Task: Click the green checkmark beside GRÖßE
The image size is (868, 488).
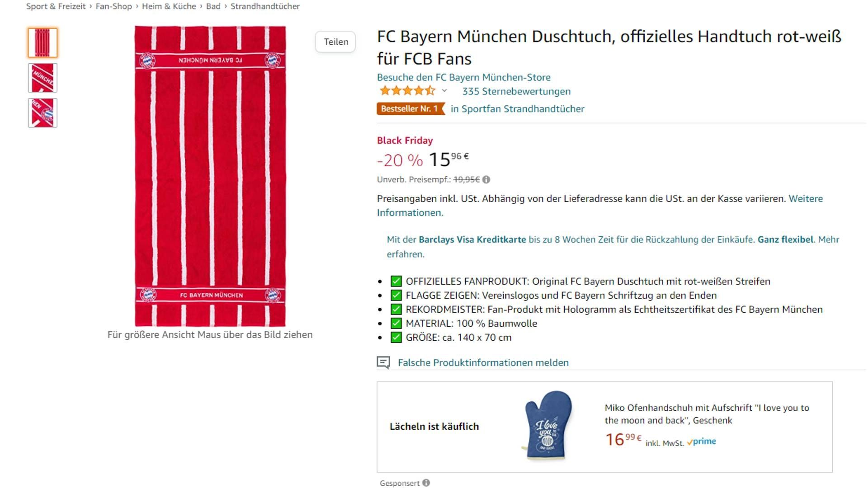Action: pos(396,337)
